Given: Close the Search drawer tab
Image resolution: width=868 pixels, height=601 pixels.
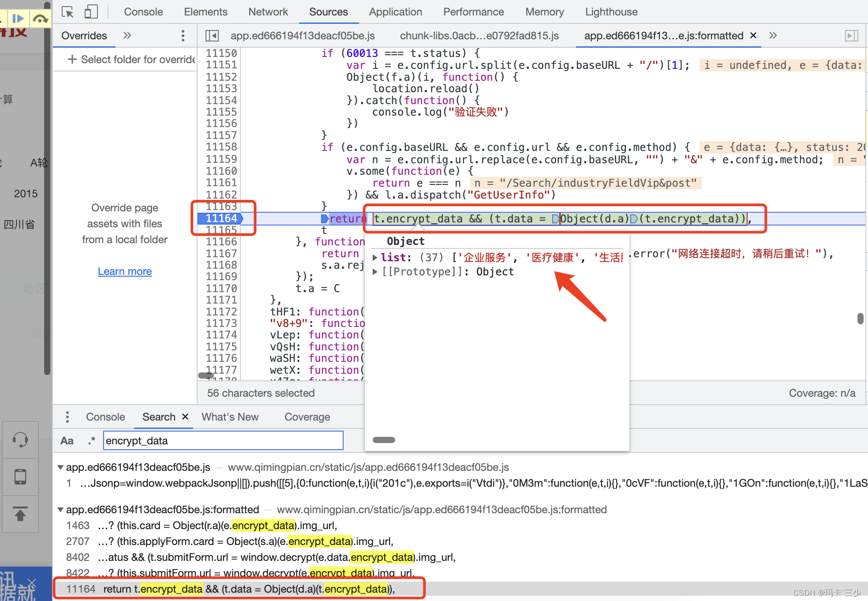Looking at the screenshot, I should pos(185,417).
